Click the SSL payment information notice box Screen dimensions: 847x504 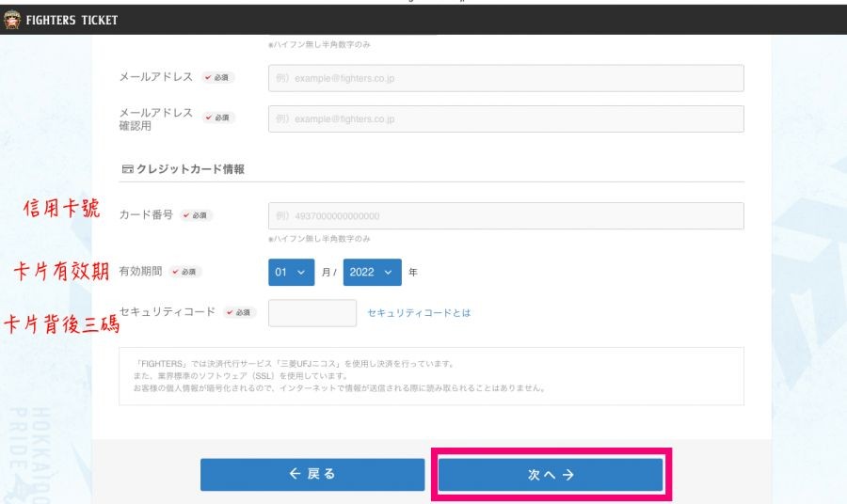(x=431, y=376)
